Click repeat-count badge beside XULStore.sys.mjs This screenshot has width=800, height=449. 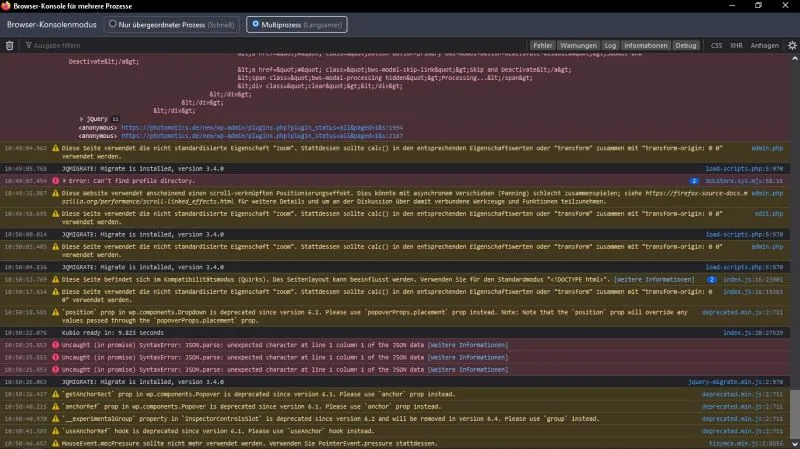[x=694, y=181]
